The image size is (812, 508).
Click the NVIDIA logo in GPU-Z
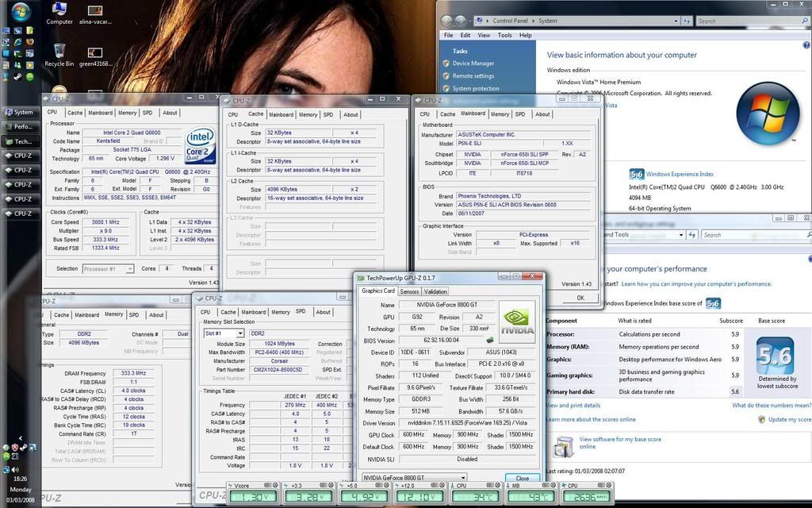pyautogui.click(x=516, y=322)
